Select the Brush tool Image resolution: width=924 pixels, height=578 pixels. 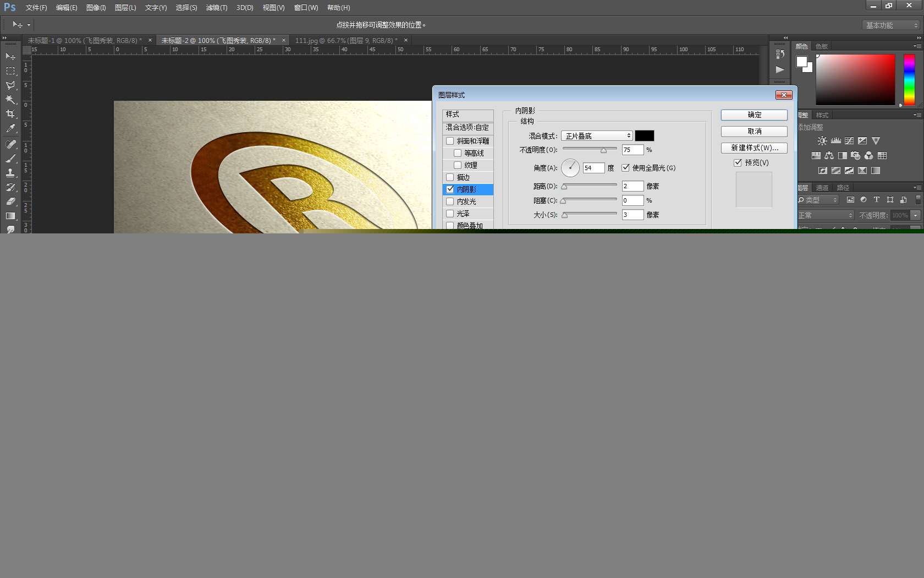coord(10,159)
